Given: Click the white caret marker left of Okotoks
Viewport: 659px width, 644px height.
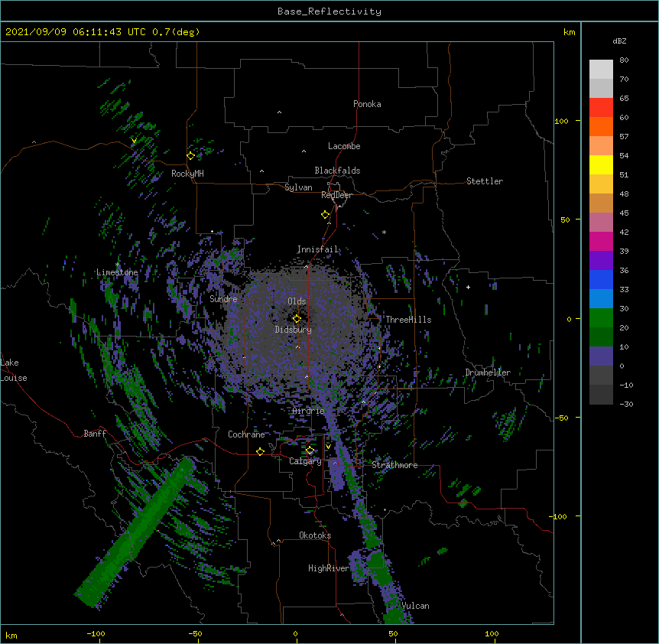Looking at the screenshot, I should point(278,541).
